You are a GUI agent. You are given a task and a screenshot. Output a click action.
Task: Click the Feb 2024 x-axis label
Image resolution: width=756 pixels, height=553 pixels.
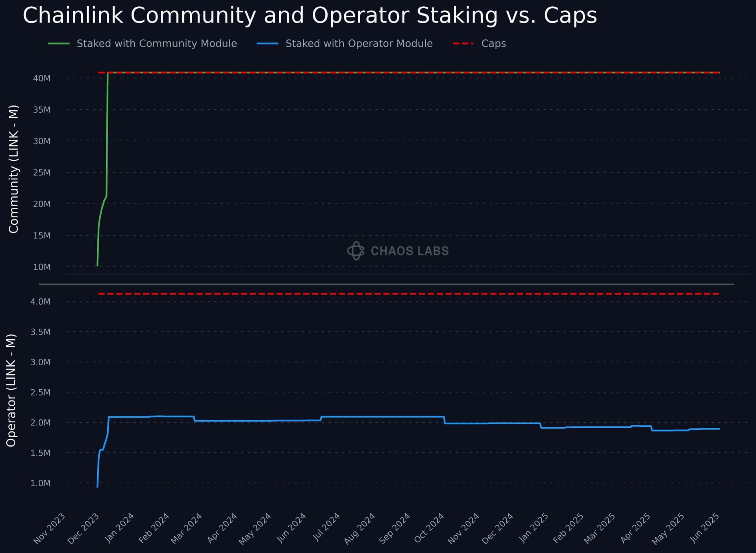(x=154, y=529)
